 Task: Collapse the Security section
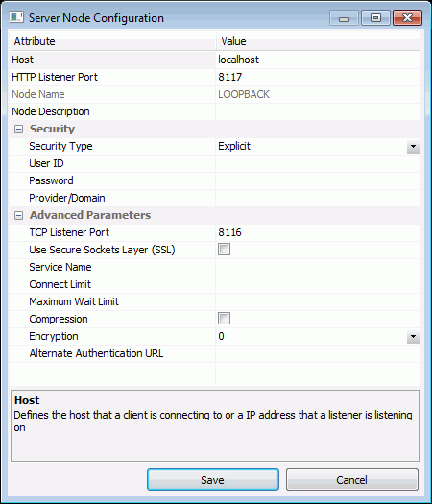point(18,130)
